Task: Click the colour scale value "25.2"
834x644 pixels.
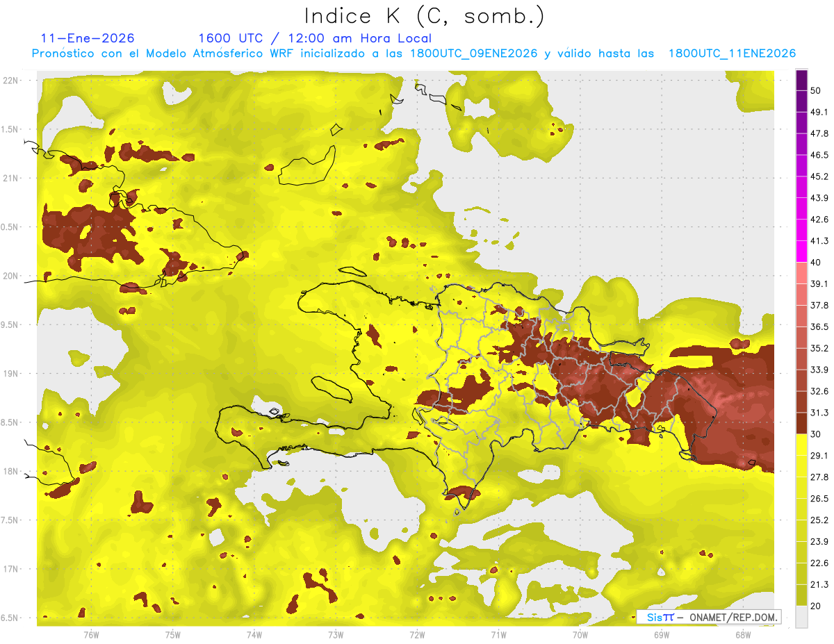Action: [819, 520]
